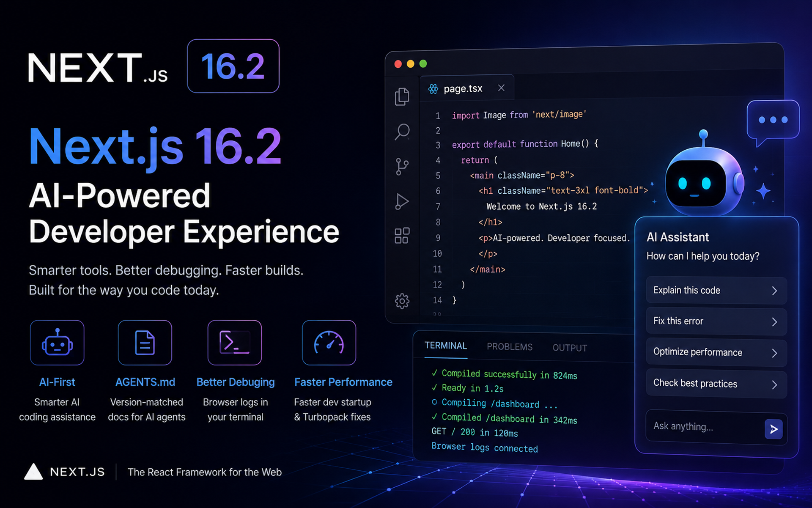812x508 pixels.
Task: Open the Extensions grid icon
Action: [402, 236]
